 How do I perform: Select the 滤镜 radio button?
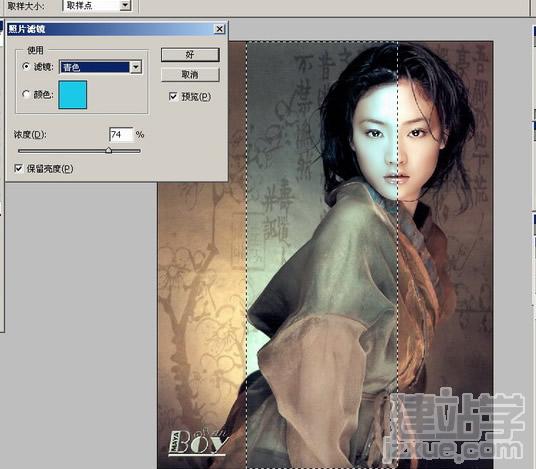coord(26,66)
